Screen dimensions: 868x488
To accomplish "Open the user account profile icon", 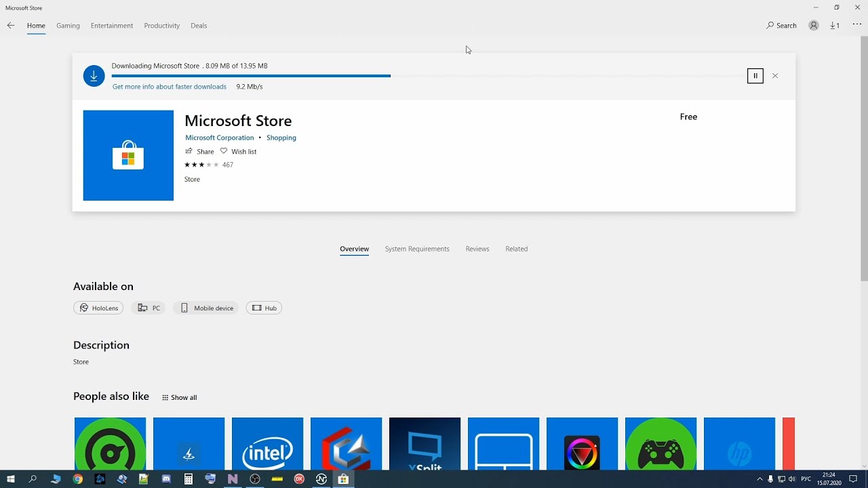I will pyautogui.click(x=813, y=26).
